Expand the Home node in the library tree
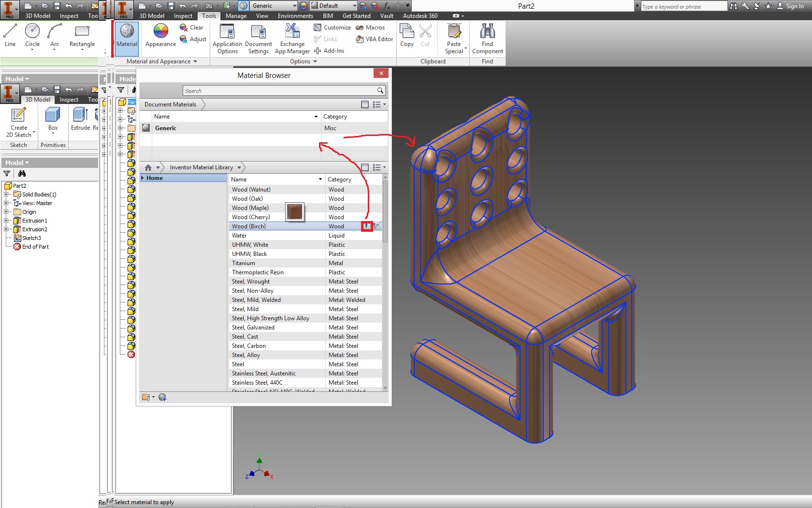Screen dimensions: 812x508 tap(143, 178)
